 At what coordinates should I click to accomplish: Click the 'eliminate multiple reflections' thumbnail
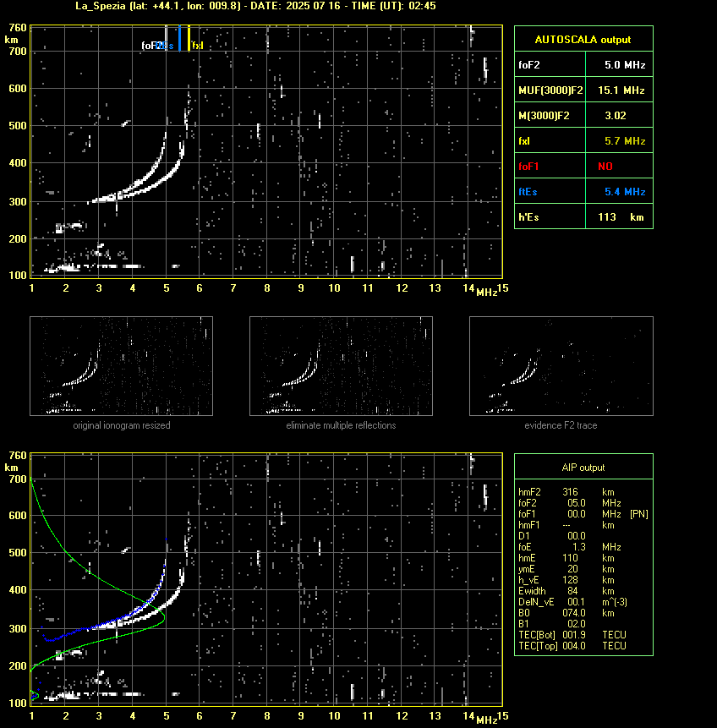click(x=341, y=366)
